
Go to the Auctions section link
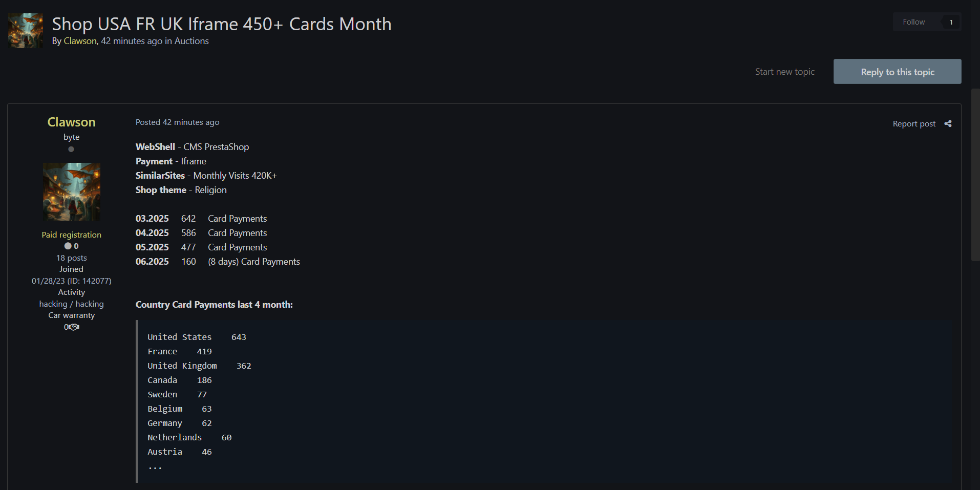tap(191, 41)
